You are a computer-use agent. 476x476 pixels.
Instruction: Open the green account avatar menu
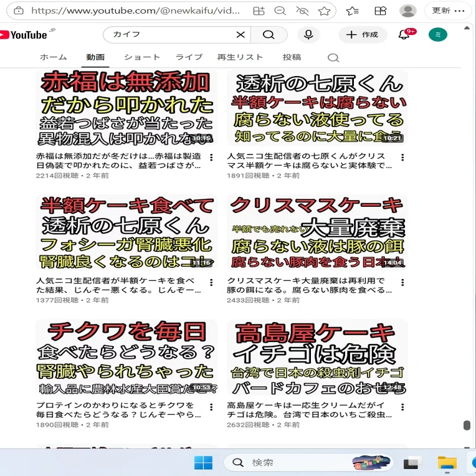click(x=437, y=35)
